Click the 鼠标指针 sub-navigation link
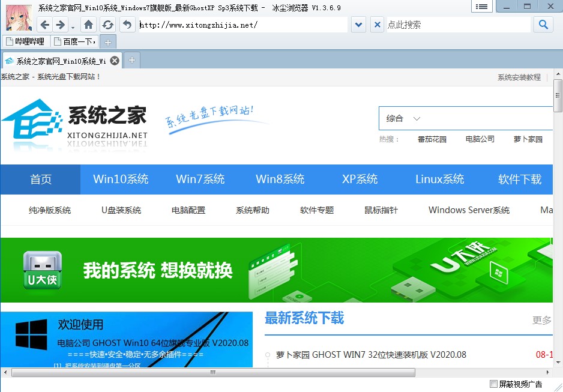 pos(381,210)
